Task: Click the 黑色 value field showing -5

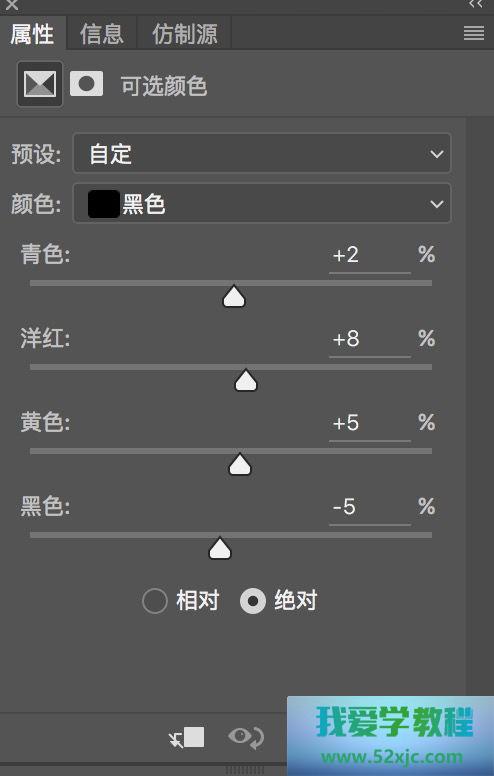Action: pyautogui.click(x=370, y=508)
